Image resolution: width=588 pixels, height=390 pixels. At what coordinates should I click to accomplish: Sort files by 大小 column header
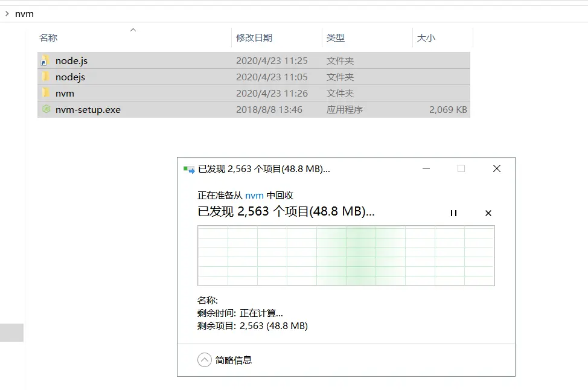[x=426, y=38]
